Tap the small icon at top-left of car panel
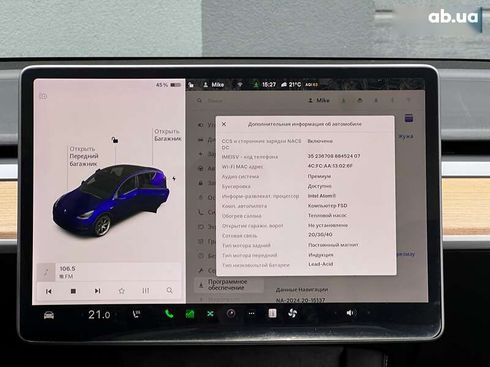The width and height of the screenshot is (490, 367). (43, 96)
